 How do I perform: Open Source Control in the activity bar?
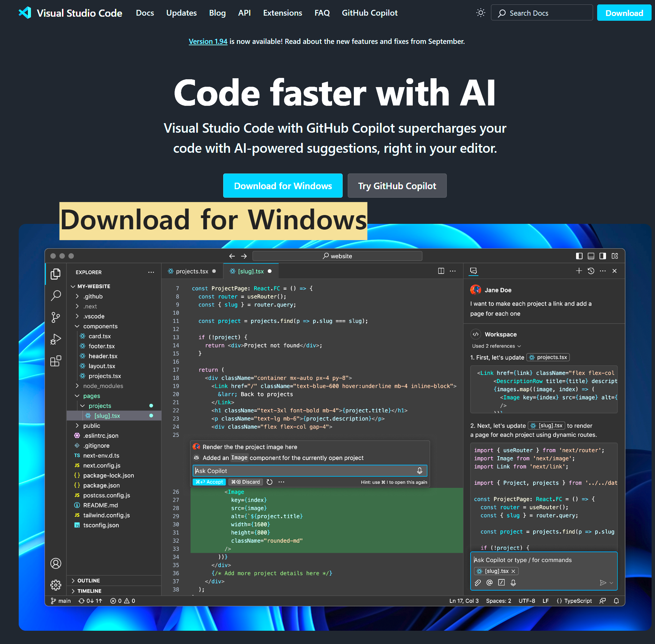(x=55, y=317)
